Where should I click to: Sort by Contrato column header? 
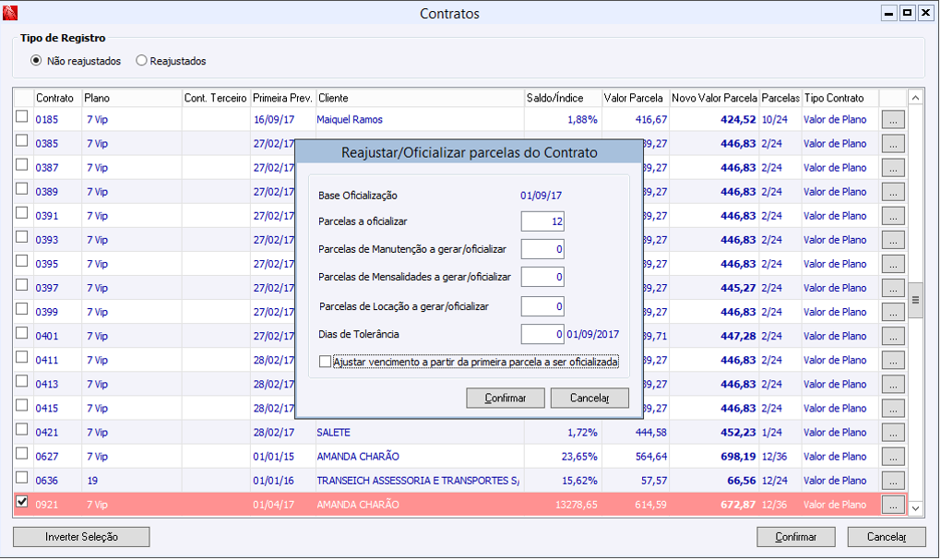pyautogui.click(x=55, y=98)
